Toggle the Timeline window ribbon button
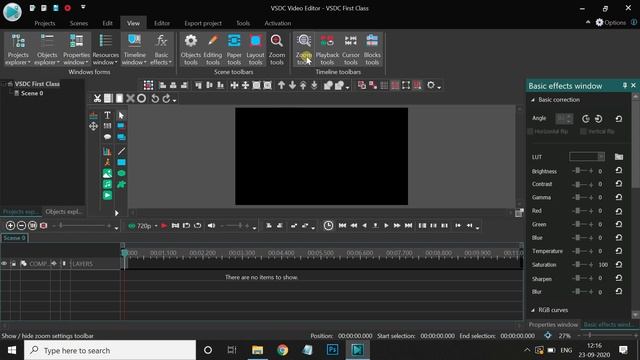Viewport: 640px width, 360px height. pyautogui.click(x=134, y=49)
